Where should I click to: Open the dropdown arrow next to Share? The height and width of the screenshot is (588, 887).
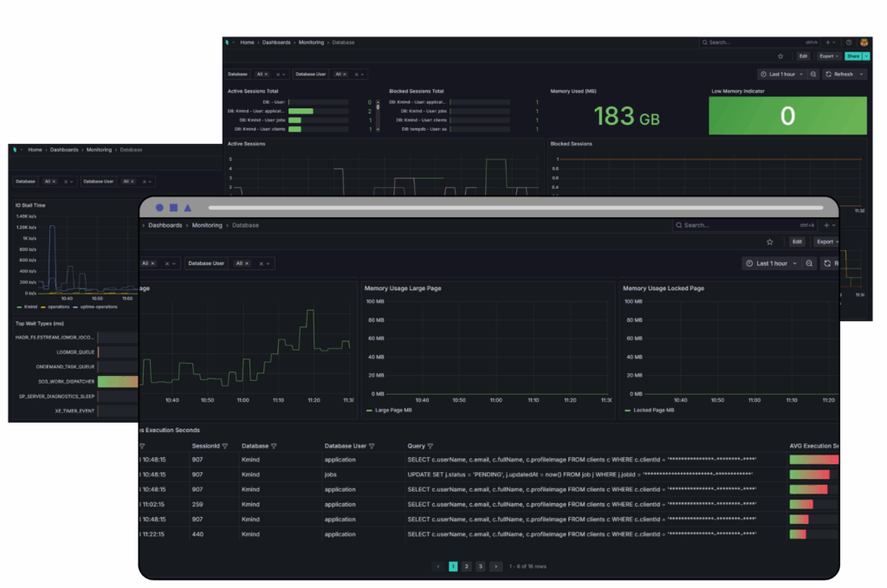click(x=865, y=56)
